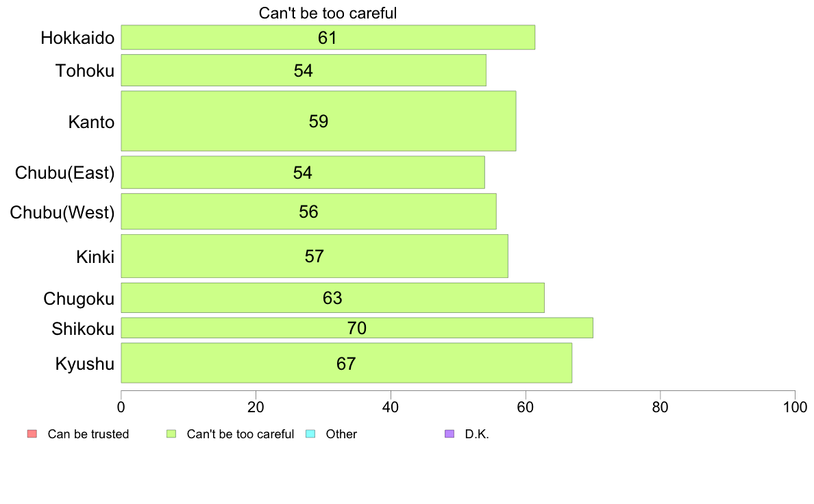This screenshot has height=504, width=814.
Task: Select the Chugoku bar showing 63
Action: 333,298
